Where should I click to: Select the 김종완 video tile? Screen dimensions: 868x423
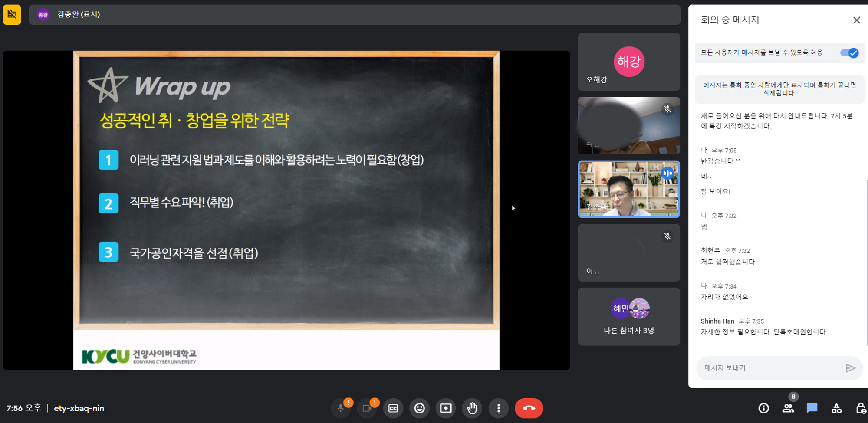[628, 189]
